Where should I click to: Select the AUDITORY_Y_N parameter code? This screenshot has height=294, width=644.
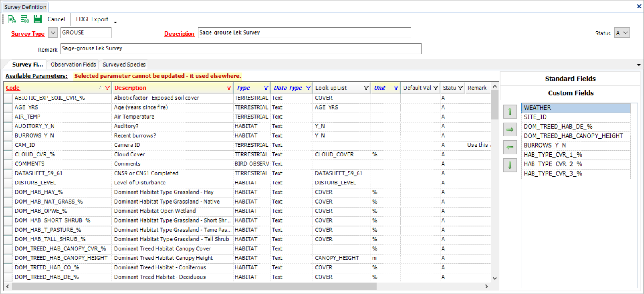click(x=35, y=126)
